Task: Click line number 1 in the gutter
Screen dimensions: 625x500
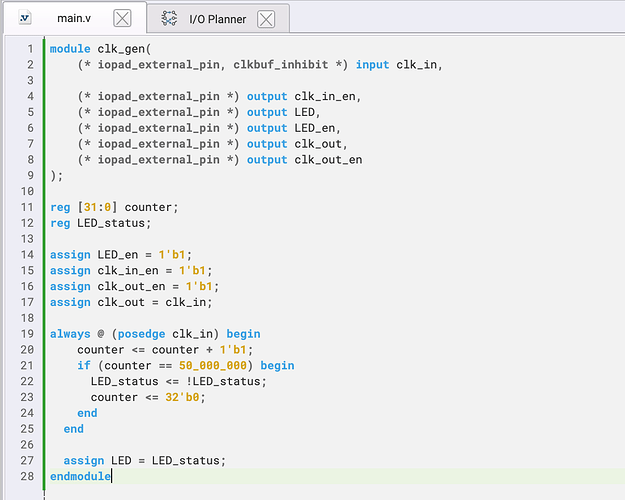Action: [x=30, y=49]
